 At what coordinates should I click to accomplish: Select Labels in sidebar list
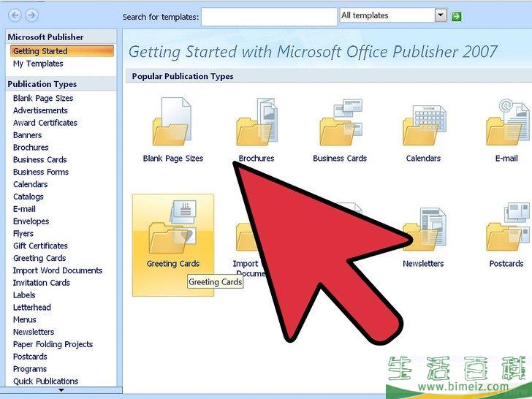[x=24, y=294]
